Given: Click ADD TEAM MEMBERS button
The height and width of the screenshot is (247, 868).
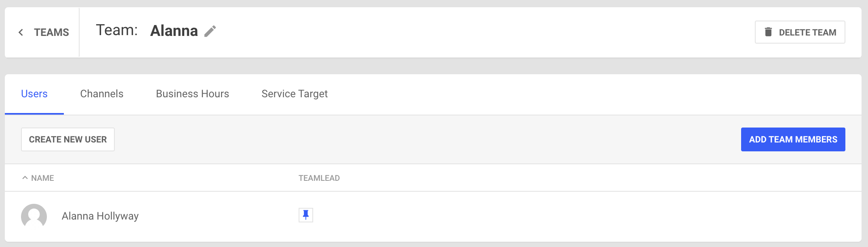Looking at the screenshot, I should (x=793, y=140).
